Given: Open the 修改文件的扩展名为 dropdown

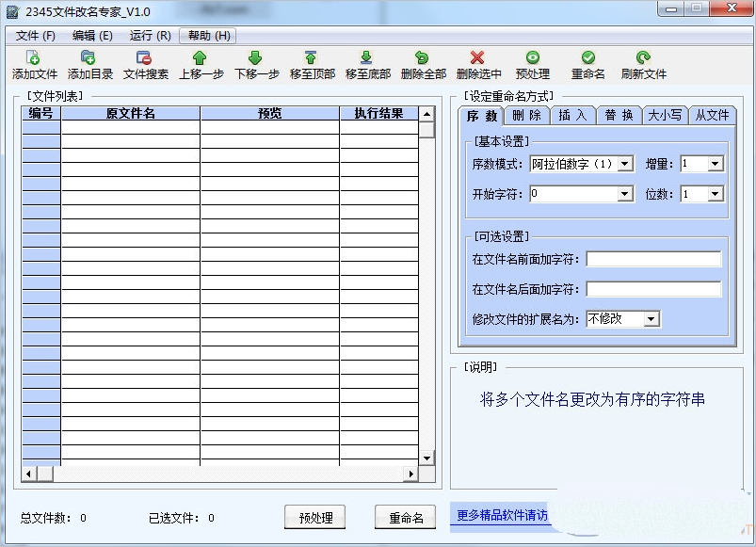Looking at the screenshot, I should pyautogui.click(x=651, y=319).
